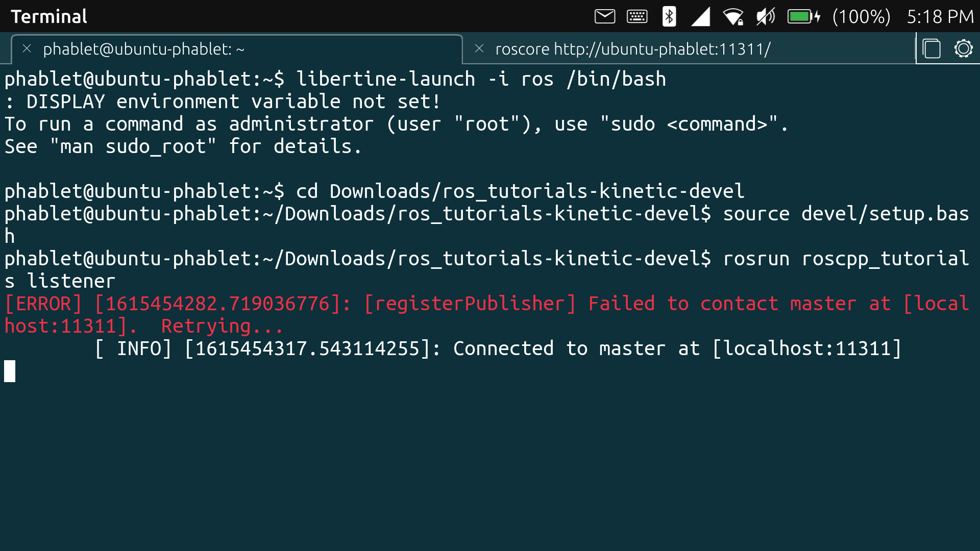The height and width of the screenshot is (551, 980).
Task: Open the secured Wi-Fi network indicator
Action: 733,16
